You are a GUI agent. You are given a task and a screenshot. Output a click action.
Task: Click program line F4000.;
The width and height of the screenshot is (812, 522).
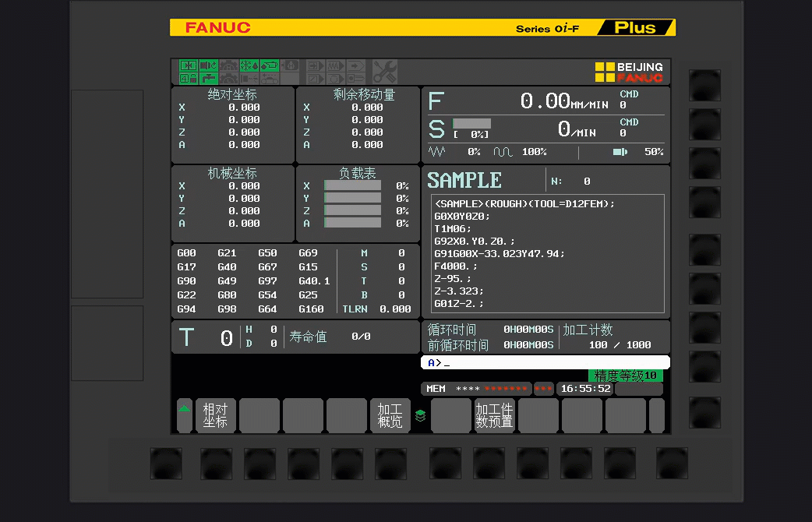(456, 266)
